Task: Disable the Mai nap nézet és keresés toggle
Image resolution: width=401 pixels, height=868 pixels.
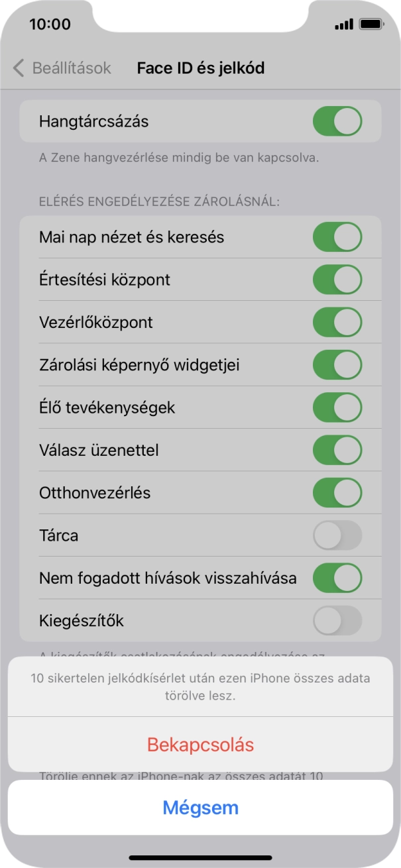Action: click(x=339, y=237)
